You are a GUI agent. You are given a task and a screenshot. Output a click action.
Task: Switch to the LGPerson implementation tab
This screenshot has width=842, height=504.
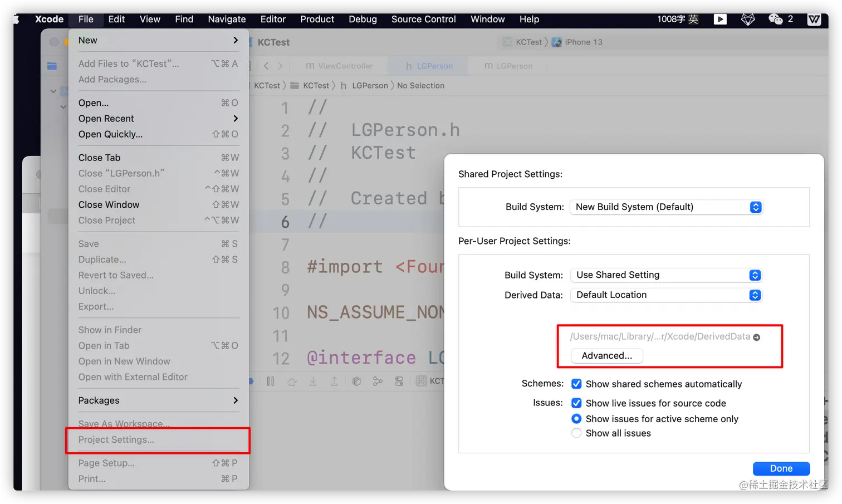(x=508, y=66)
